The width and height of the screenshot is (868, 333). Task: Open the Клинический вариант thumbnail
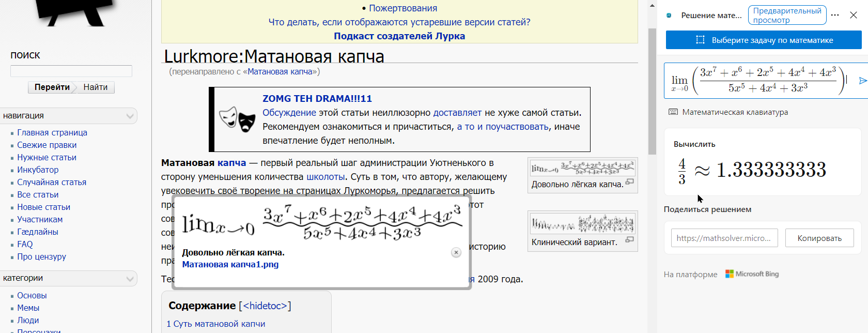click(583, 224)
